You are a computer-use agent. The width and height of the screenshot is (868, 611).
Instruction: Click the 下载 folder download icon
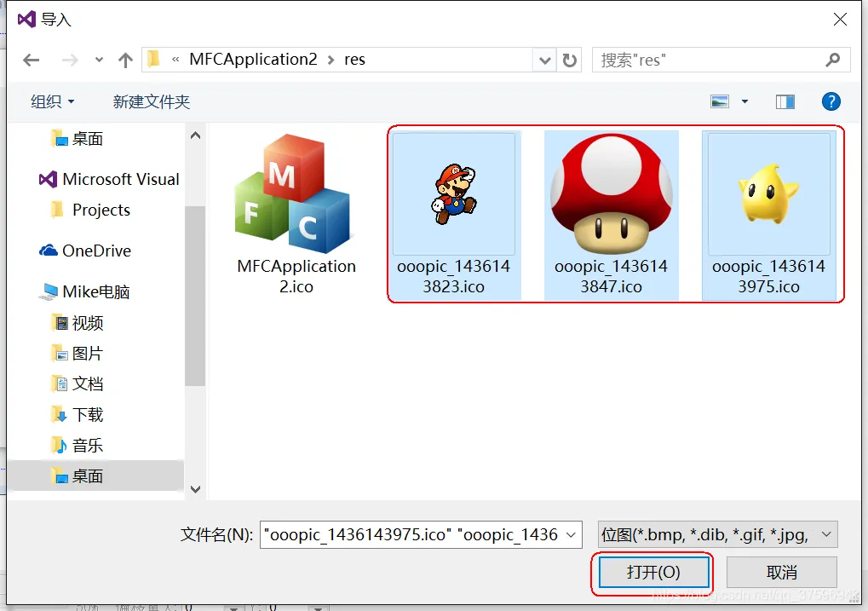click(x=59, y=414)
